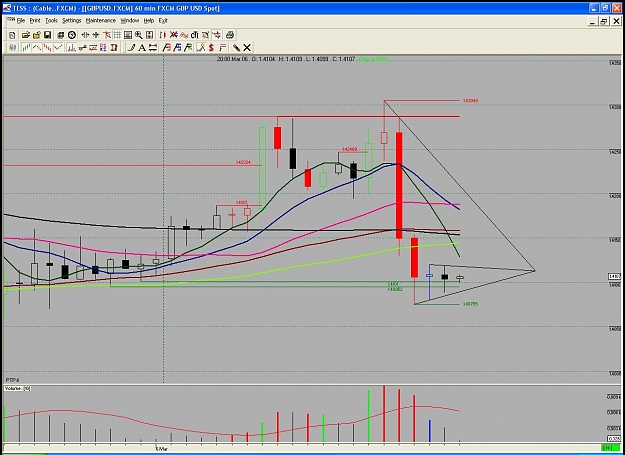625x455 pixels.
Task: Click the tiled windows icon
Action: [x=61, y=35]
